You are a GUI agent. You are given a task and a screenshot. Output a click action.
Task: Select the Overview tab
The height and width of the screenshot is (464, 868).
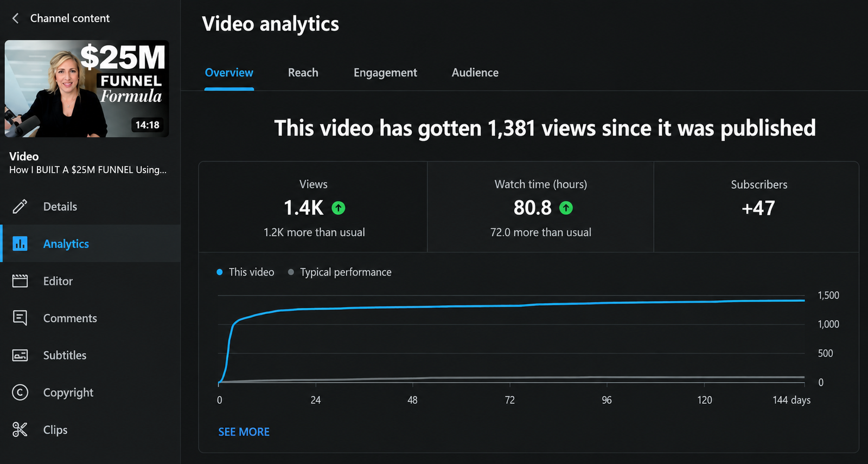point(229,73)
